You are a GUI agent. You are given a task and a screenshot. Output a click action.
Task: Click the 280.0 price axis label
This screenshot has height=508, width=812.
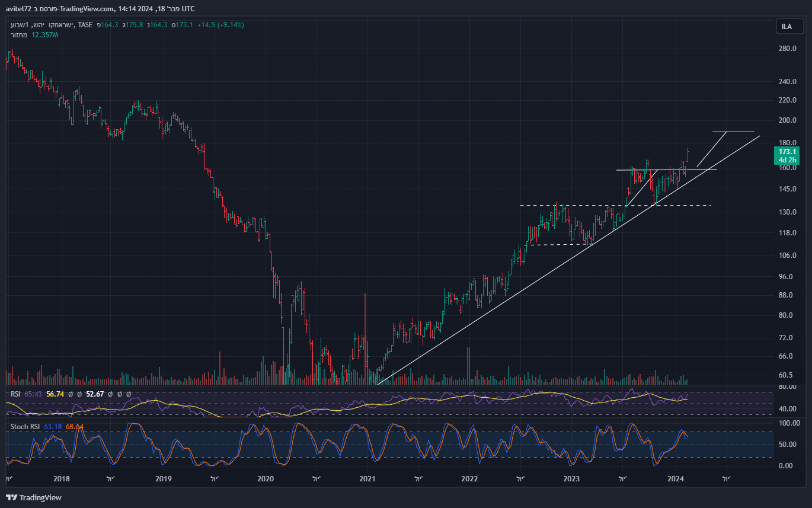tap(787, 49)
